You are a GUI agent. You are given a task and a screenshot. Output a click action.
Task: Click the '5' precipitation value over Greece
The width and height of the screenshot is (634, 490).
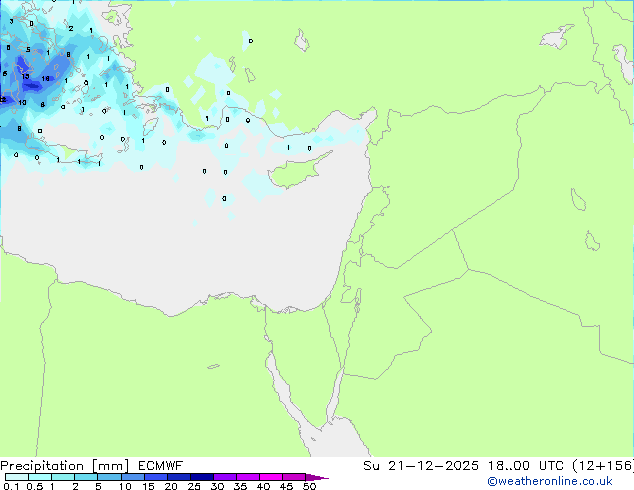[x=28, y=50]
